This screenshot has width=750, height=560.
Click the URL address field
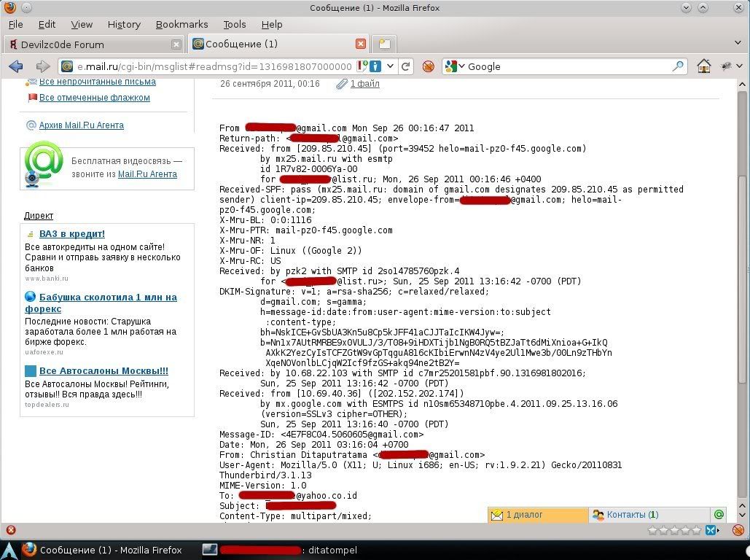point(214,66)
